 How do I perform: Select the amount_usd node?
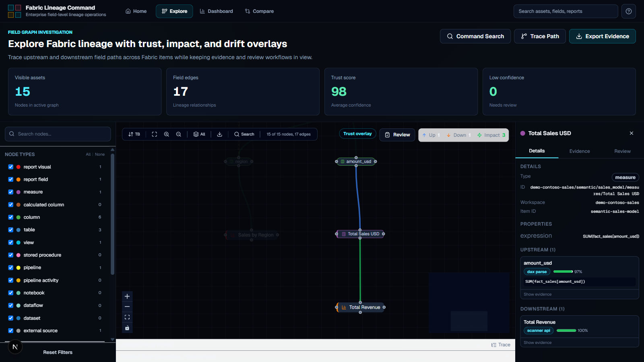356,162
